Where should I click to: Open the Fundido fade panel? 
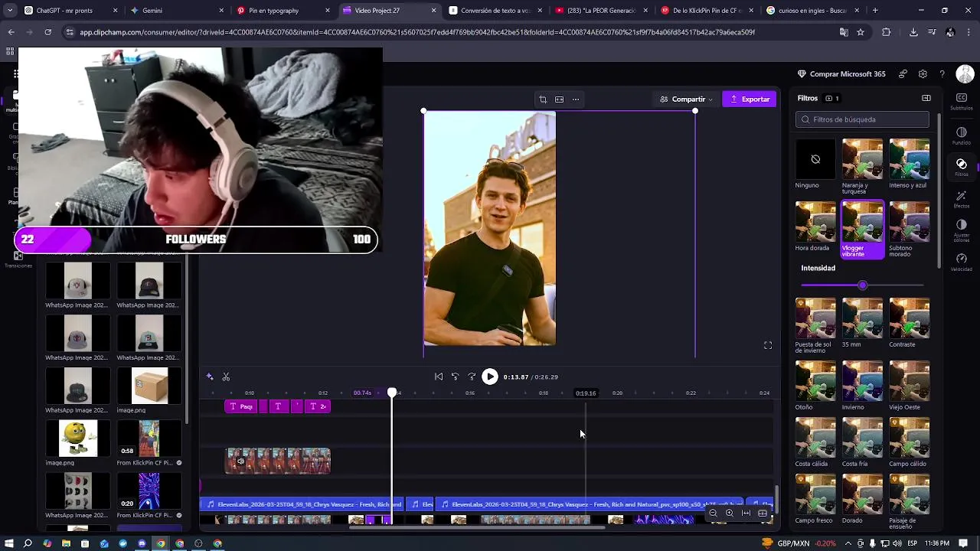coord(962,135)
